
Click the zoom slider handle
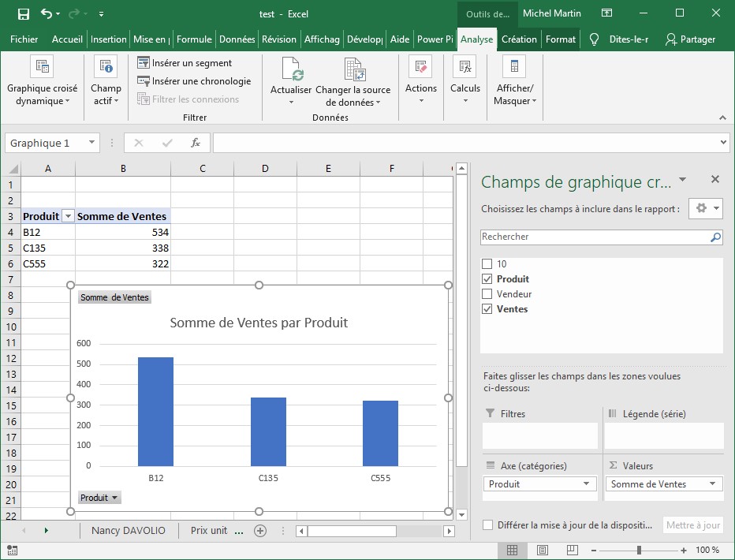639,550
